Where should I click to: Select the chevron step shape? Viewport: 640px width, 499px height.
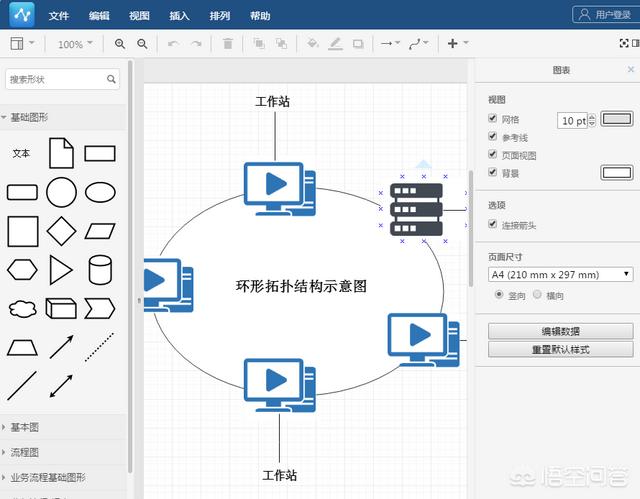click(100, 308)
